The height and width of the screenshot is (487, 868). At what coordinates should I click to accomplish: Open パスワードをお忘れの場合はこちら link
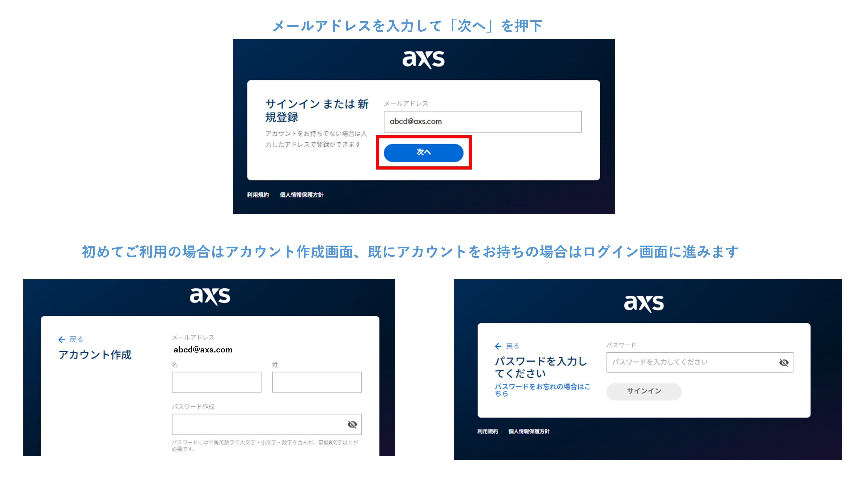[542, 390]
